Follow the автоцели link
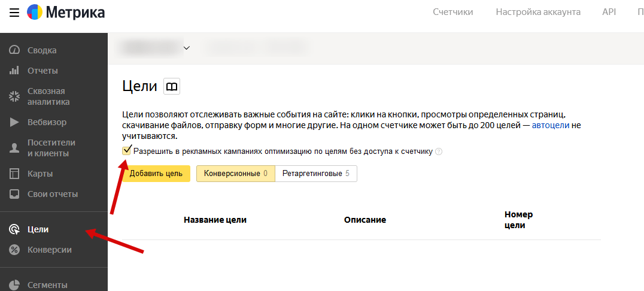Image resolution: width=644 pixels, height=291 pixels. tap(551, 126)
